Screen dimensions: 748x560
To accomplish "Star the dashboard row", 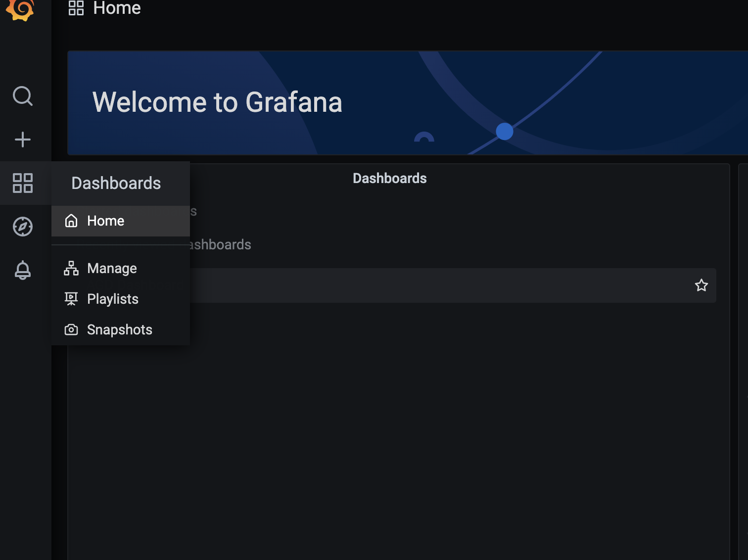I will [701, 285].
